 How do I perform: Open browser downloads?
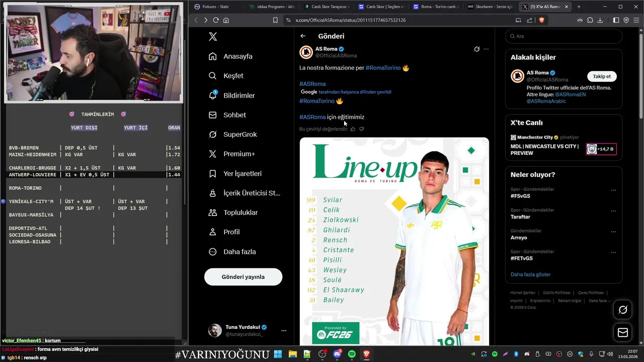coord(600,20)
